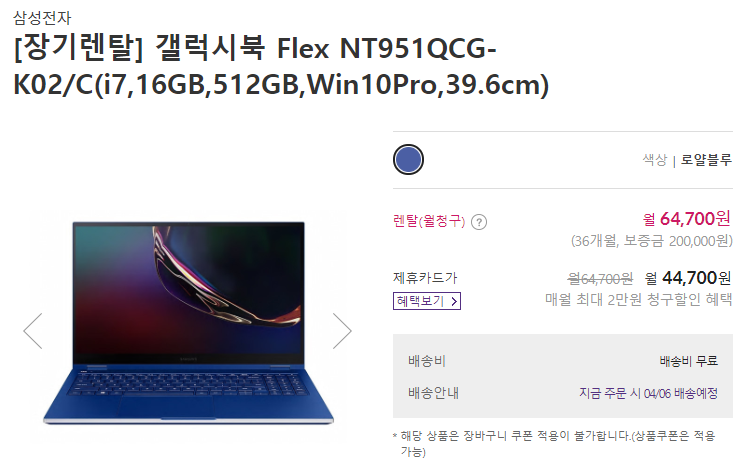Open the 혜택보기 benefits button
This screenshot has height=471, width=751.
pos(427,301)
